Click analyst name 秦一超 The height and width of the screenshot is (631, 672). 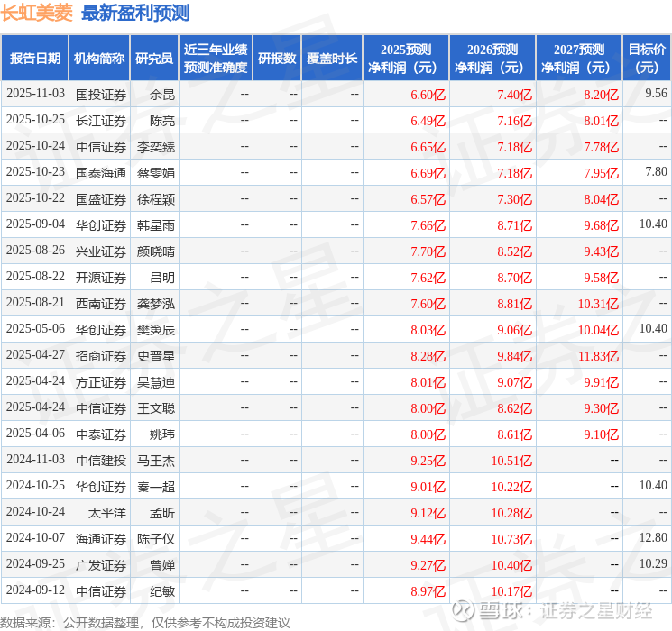156,487
